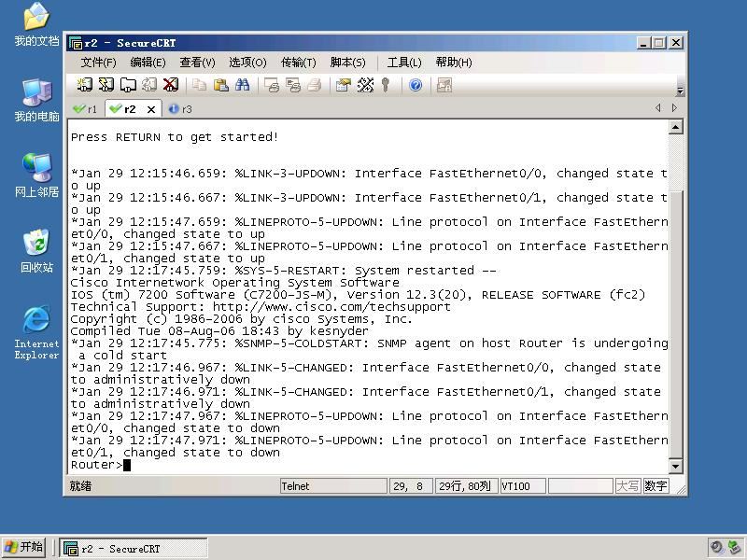Click the network system tray icon
The width and height of the screenshot is (747, 560).
(734, 548)
